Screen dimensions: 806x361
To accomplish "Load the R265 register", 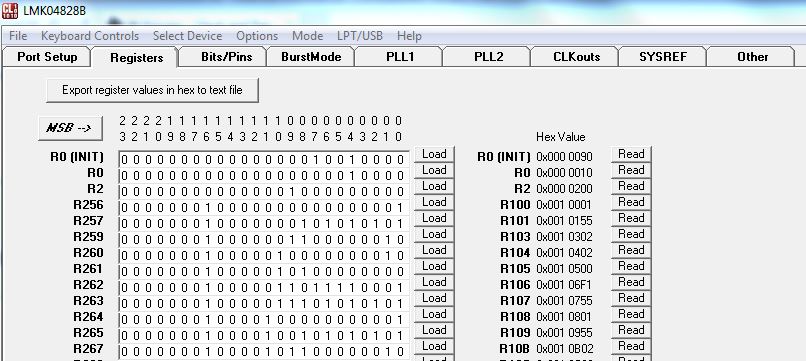I will [434, 330].
